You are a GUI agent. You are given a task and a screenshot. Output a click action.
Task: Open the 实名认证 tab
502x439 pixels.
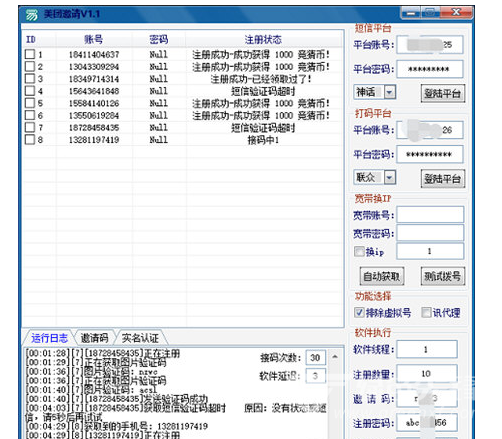coord(140,338)
